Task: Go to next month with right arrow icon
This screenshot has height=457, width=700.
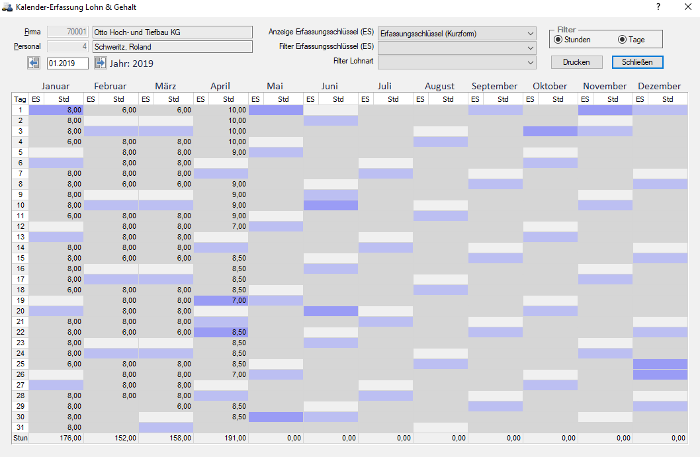Action: (x=100, y=63)
